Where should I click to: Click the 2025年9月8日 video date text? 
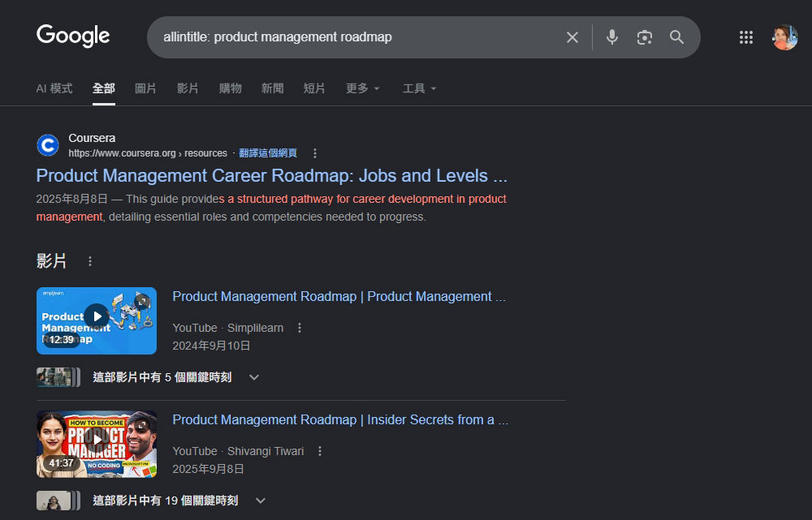coord(208,469)
